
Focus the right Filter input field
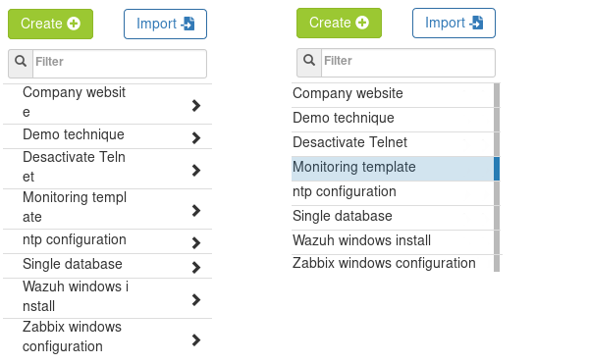point(408,63)
